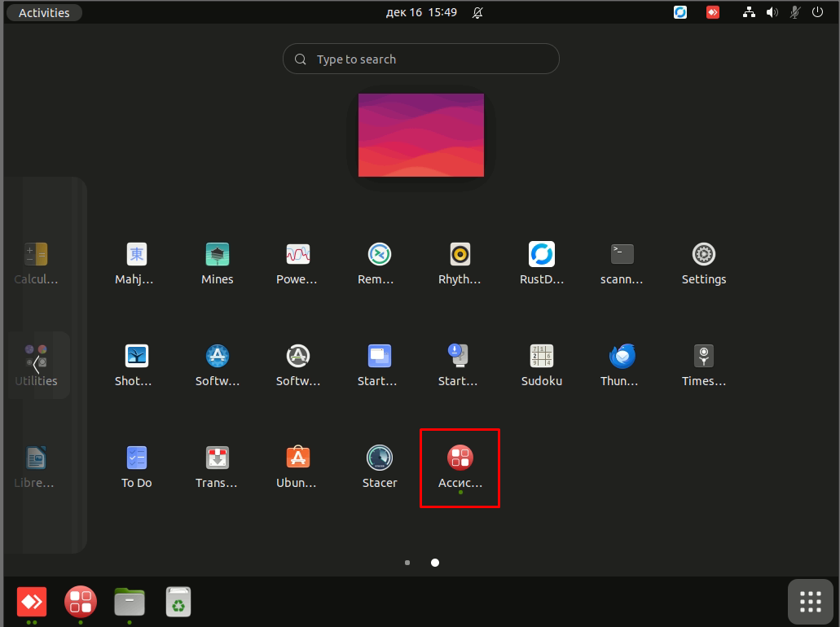Open the Trash from the dock

click(178, 602)
